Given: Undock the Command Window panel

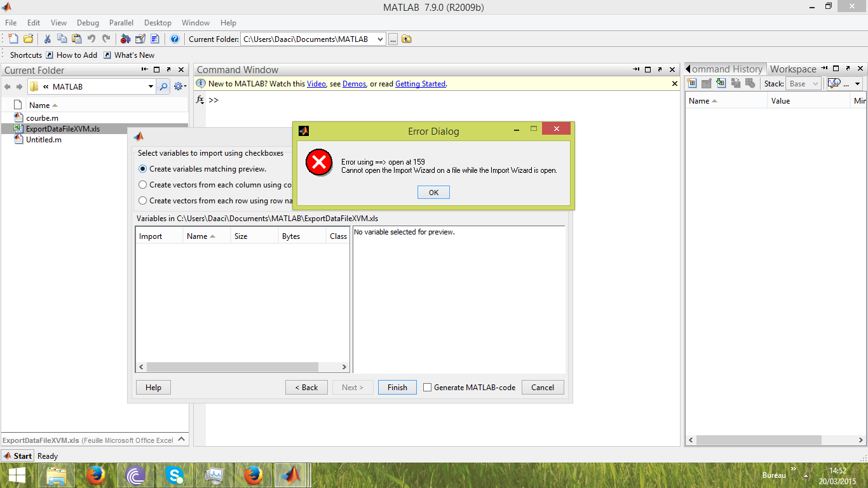Looking at the screenshot, I should tap(661, 70).
